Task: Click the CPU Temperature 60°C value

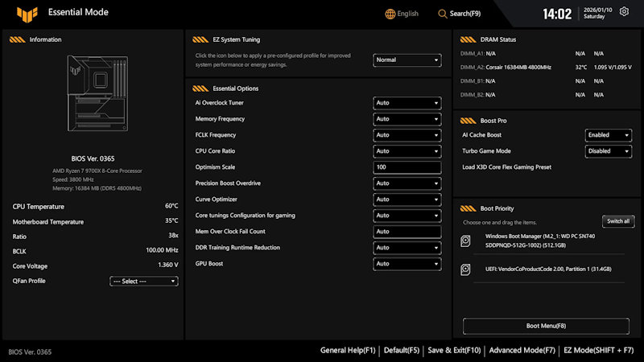Action: tap(171, 206)
